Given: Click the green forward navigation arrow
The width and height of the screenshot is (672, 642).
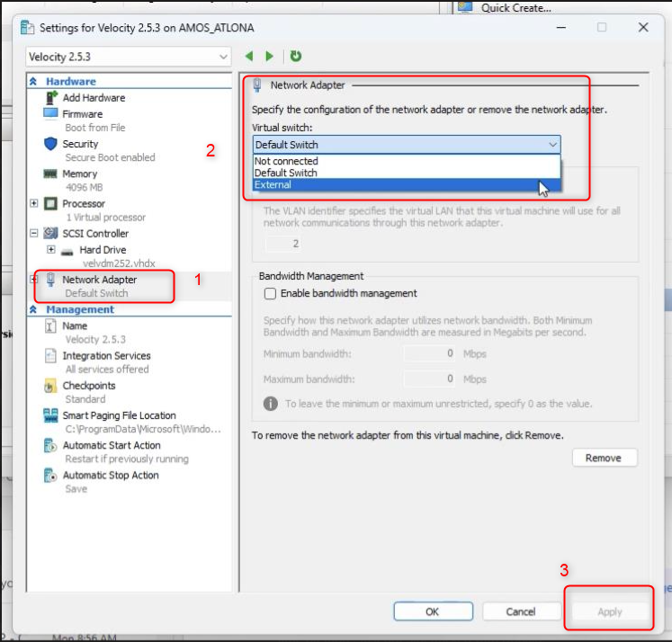Looking at the screenshot, I should click(x=269, y=56).
